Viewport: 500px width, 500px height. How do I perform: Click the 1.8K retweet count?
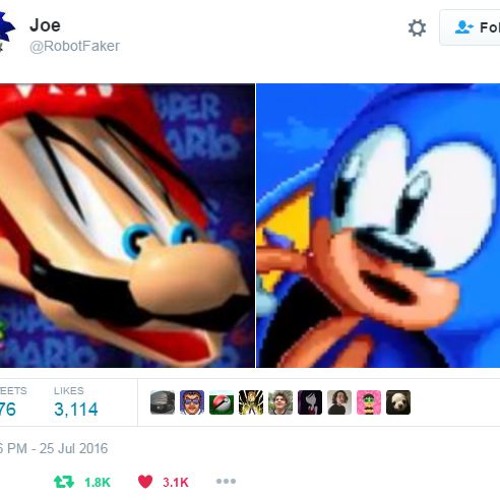tap(97, 482)
